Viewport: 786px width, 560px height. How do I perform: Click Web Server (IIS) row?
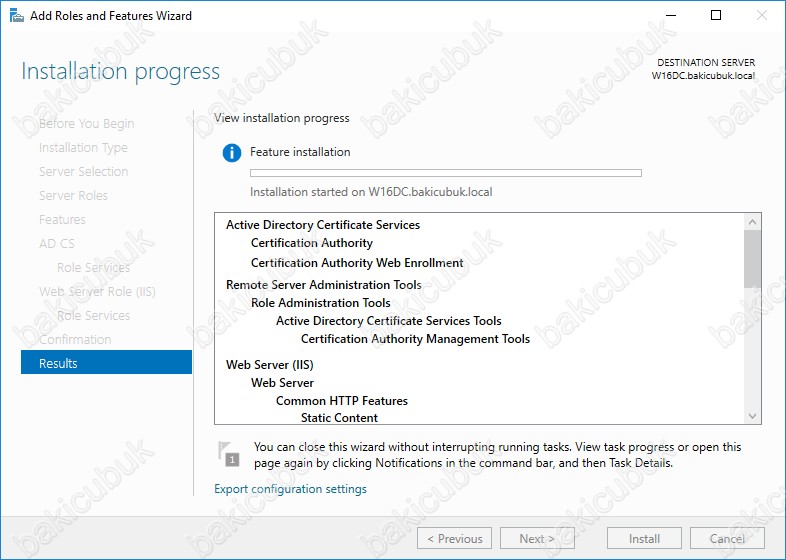(270, 364)
